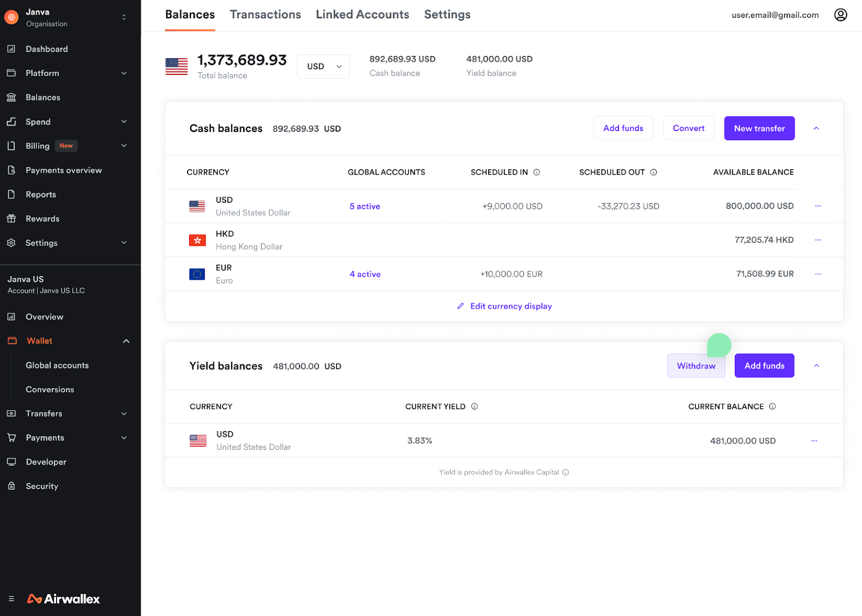Image resolution: width=862 pixels, height=616 pixels.
Task: Expand the Payments sidebar menu
Action: tap(124, 438)
